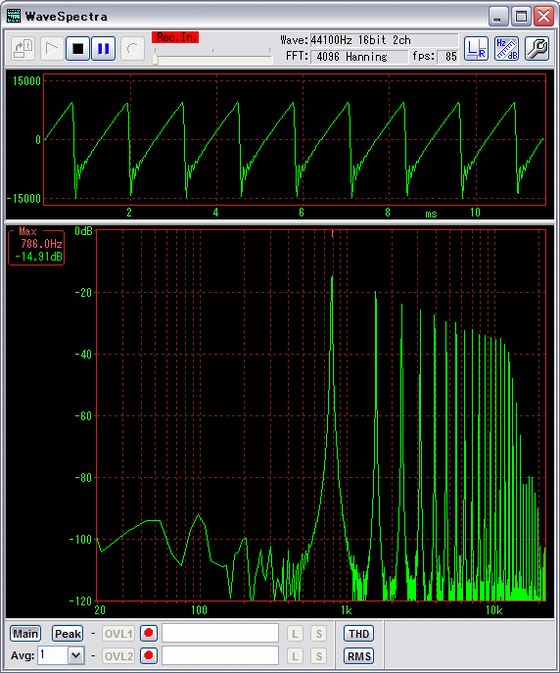Screen dimensions: 560x673
Task: Toggle the OVL2 overlay button
Action: coord(118,656)
